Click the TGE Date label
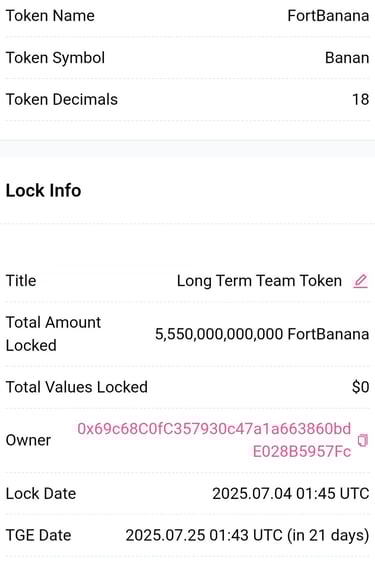Screen dimensions: 375x561 38,535
